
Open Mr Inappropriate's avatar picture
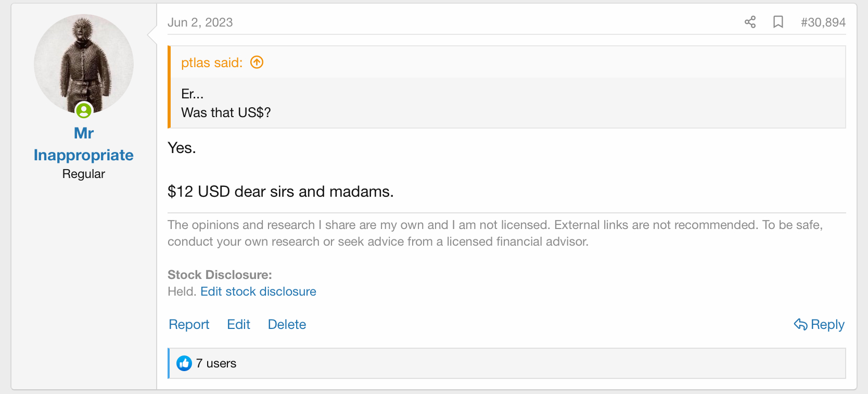tap(84, 61)
